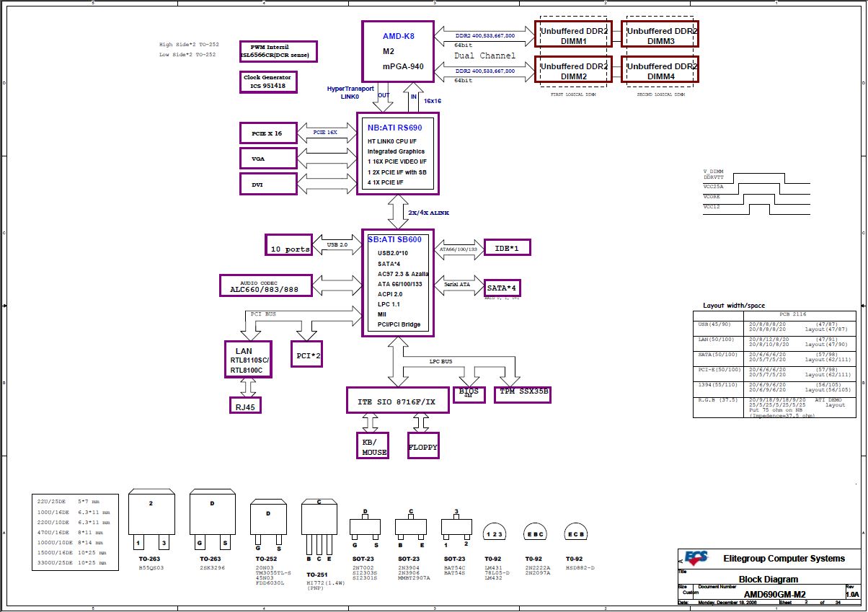Select the KB/MOUSE block
Viewport: 868px width, 612px height.
(374, 445)
